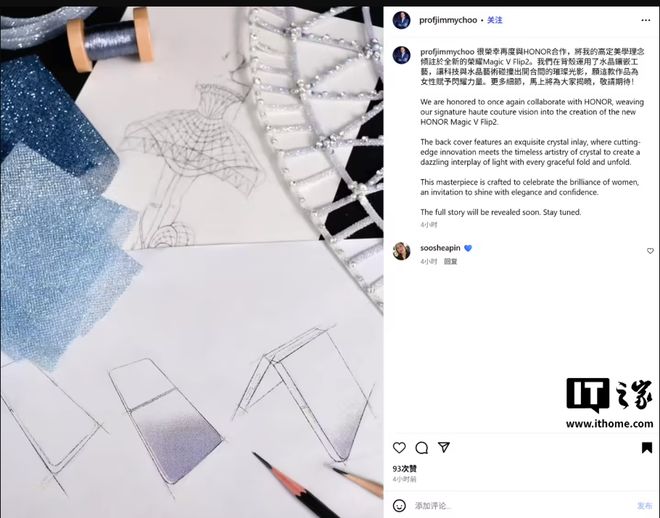This screenshot has width=660, height=518.
Task: Open comments via speech bubble icon
Action: coord(421,448)
